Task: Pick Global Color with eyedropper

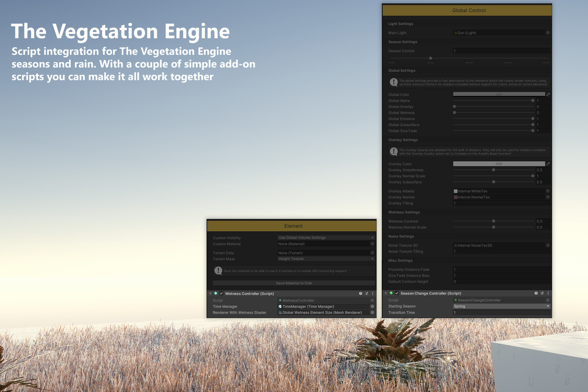Action: 548,95
